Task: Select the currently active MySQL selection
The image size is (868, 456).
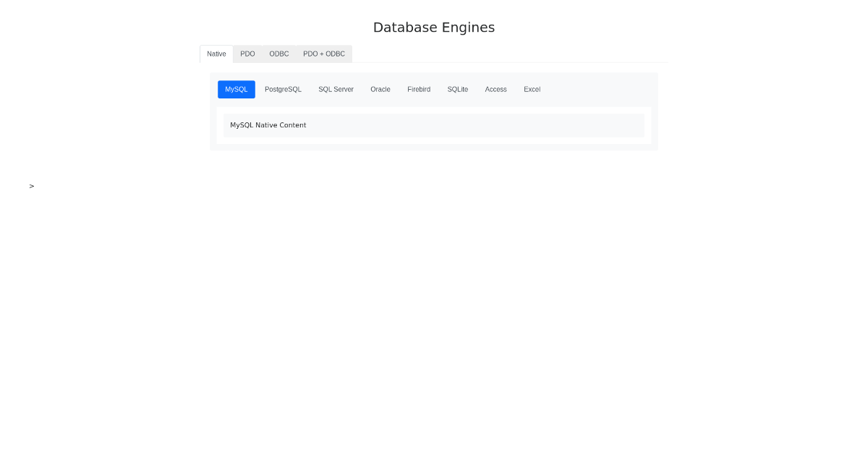Action: pyautogui.click(x=236, y=89)
